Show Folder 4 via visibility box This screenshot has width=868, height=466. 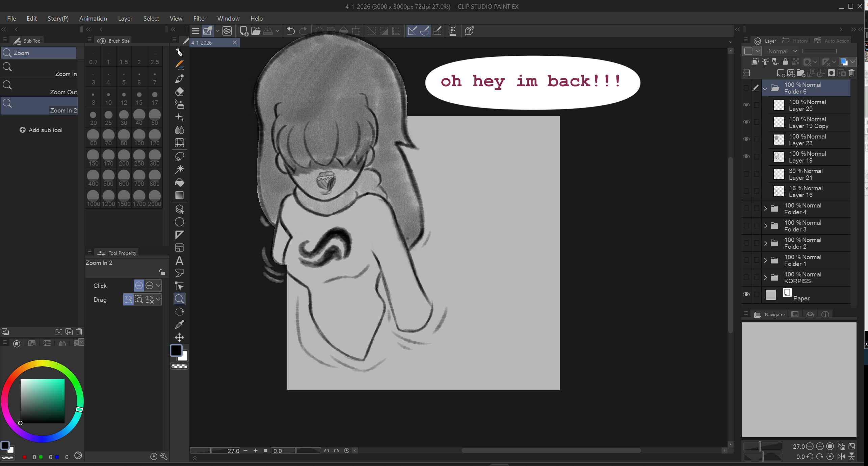point(746,209)
